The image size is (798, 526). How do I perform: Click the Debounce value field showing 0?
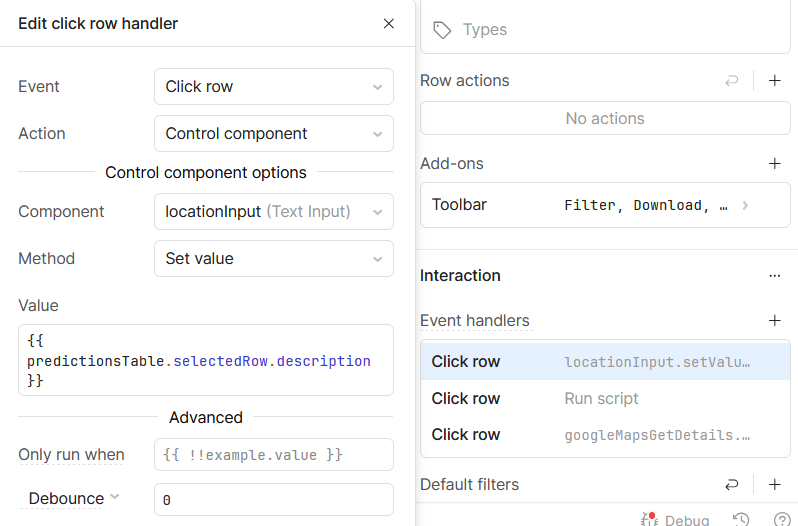[274, 500]
